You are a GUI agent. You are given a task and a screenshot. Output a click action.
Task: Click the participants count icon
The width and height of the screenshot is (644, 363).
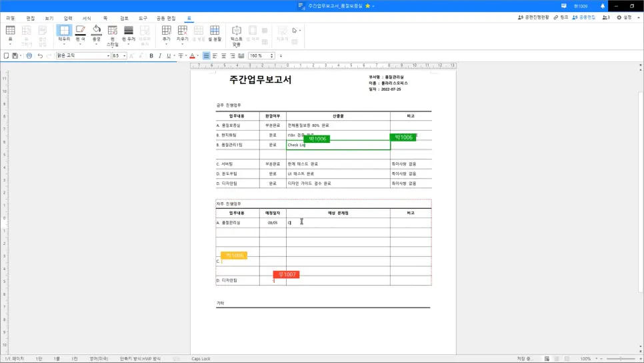click(606, 17)
